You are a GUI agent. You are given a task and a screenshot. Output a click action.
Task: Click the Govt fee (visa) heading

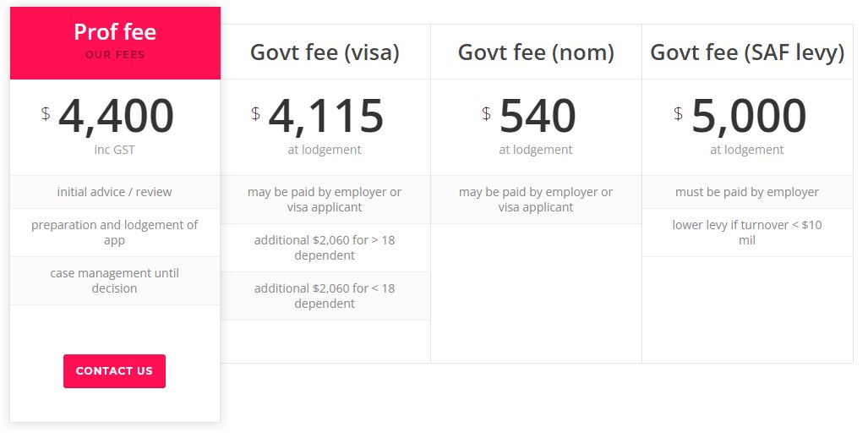(x=325, y=52)
